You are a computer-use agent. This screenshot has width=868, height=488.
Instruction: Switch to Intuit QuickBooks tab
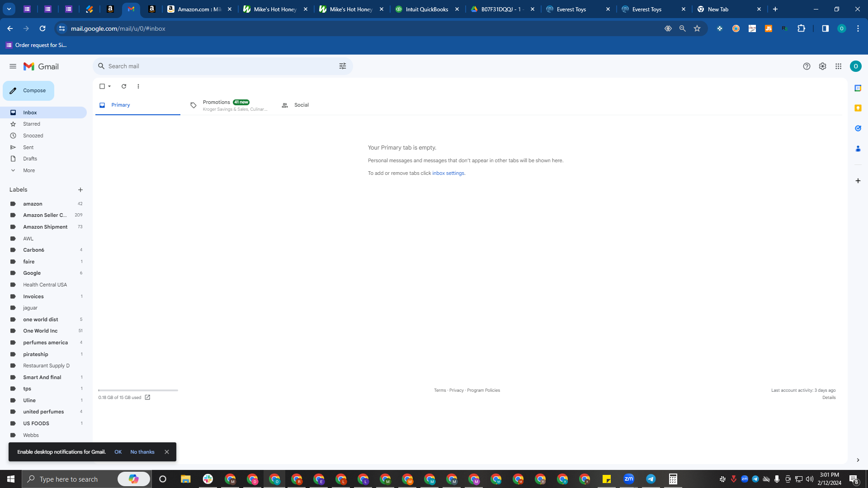coord(427,9)
